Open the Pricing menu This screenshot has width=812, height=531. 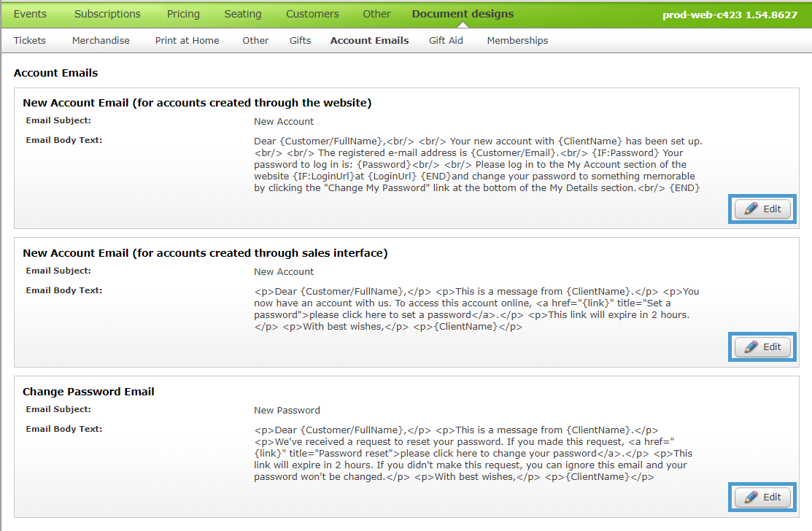(183, 14)
